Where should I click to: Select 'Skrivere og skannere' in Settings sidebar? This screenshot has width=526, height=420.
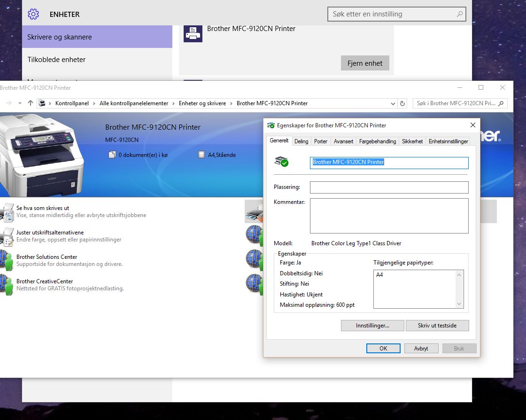click(x=97, y=37)
